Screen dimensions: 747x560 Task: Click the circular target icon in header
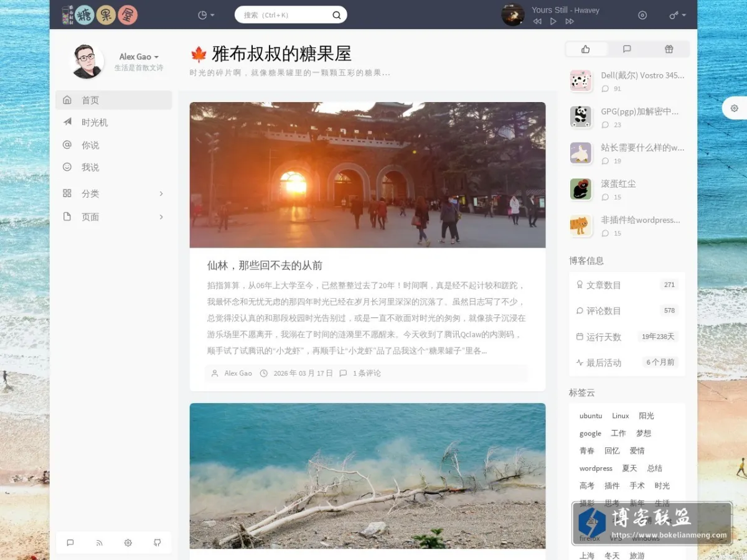[643, 15]
